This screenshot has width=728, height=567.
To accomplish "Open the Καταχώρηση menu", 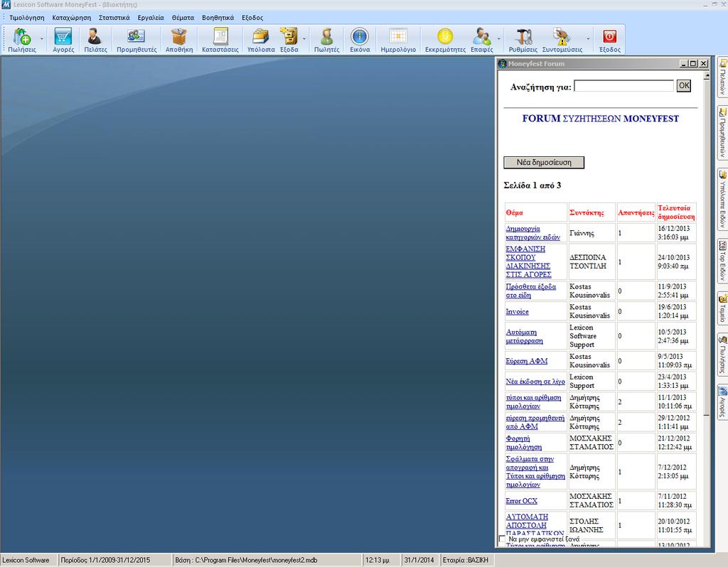I will pos(72,18).
